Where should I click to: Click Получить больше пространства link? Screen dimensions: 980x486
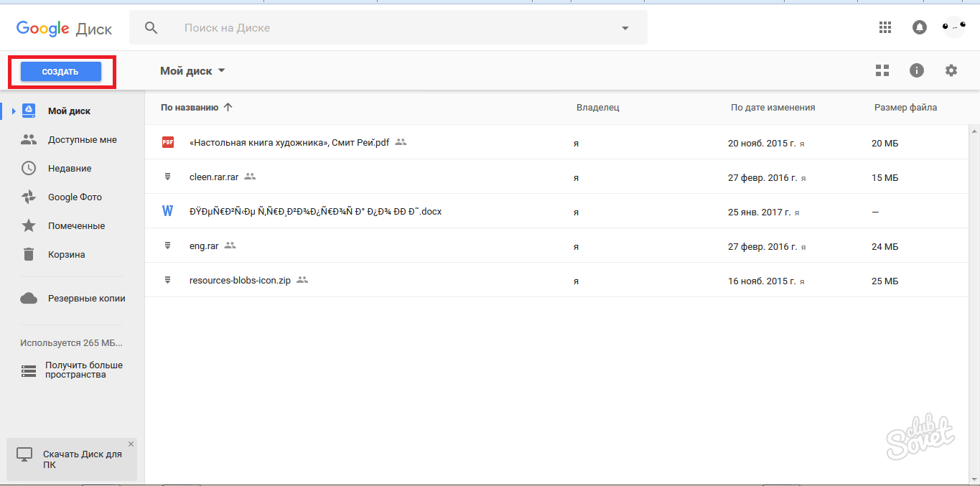click(x=83, y=370)
